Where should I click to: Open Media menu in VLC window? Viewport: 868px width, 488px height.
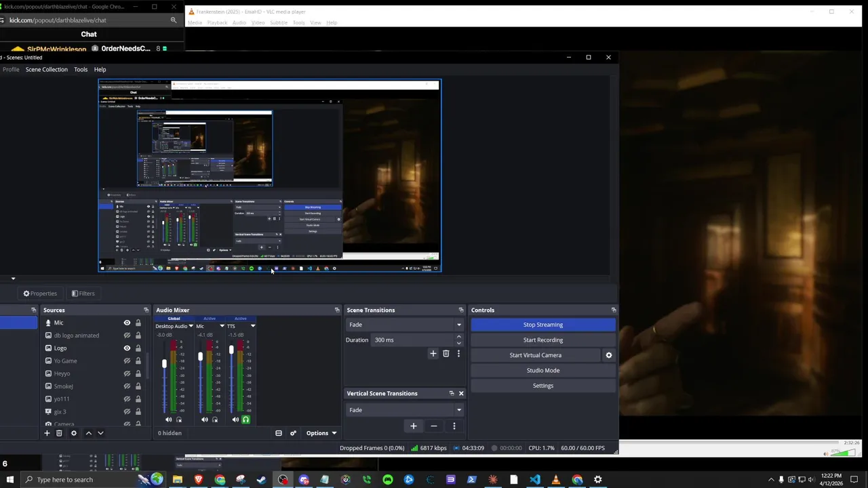195,22
